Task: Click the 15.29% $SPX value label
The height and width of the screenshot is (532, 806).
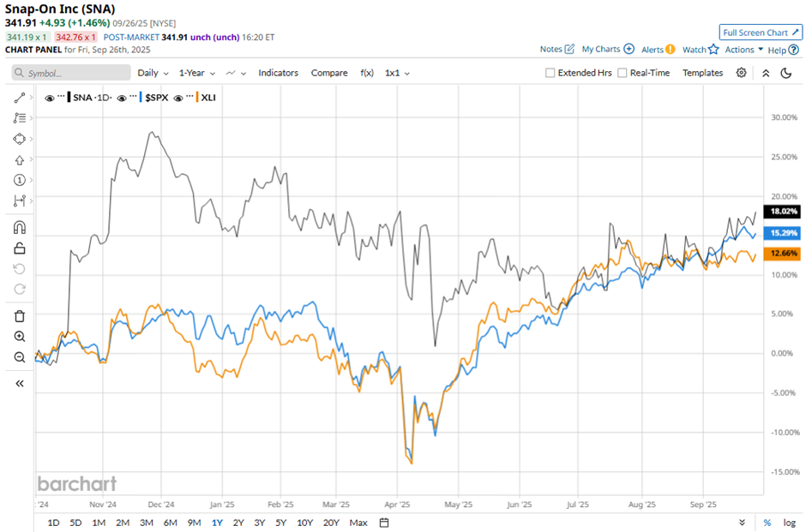Action: 782,233
